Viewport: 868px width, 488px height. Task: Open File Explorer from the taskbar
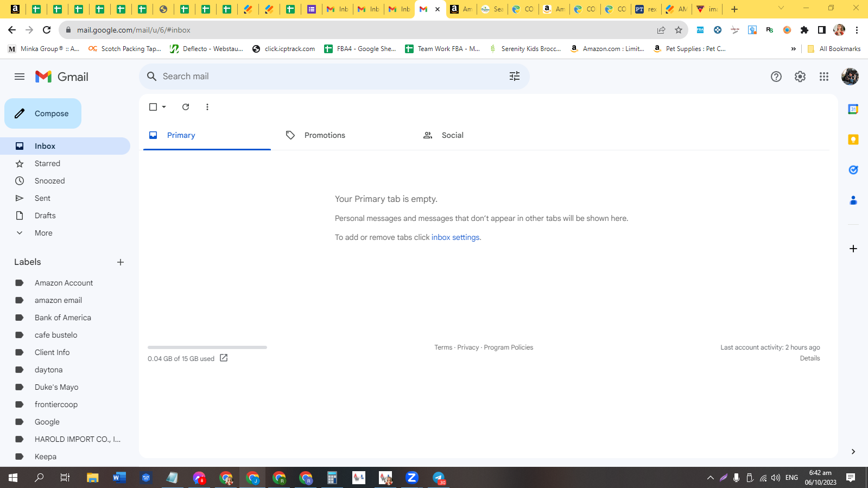coord(93,478)
